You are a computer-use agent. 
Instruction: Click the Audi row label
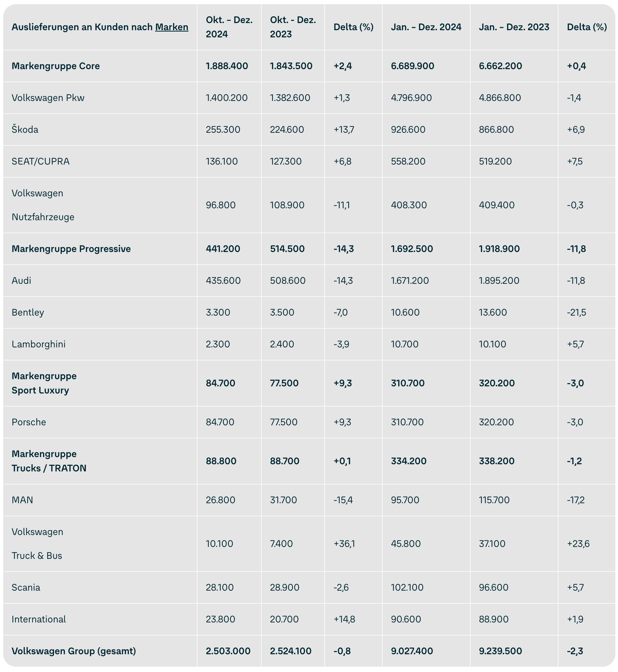tap(21, 280)
